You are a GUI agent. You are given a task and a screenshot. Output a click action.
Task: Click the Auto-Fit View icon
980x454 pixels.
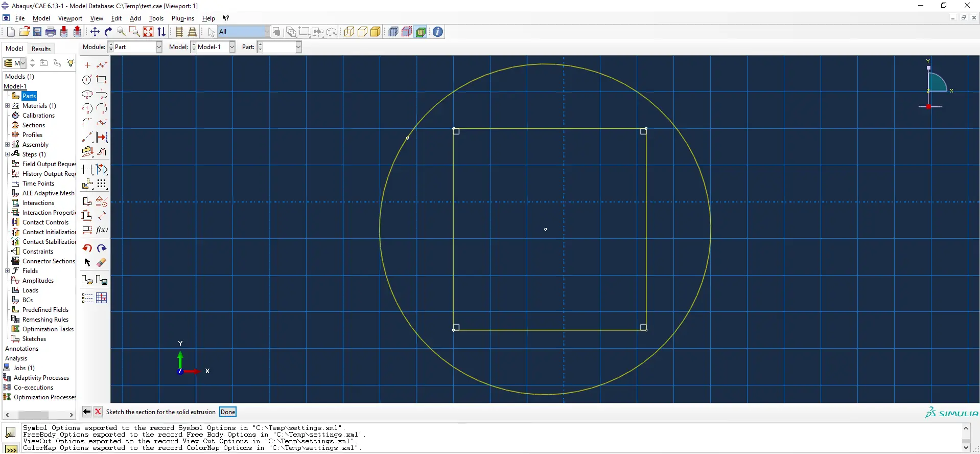[x=148, y=32]
